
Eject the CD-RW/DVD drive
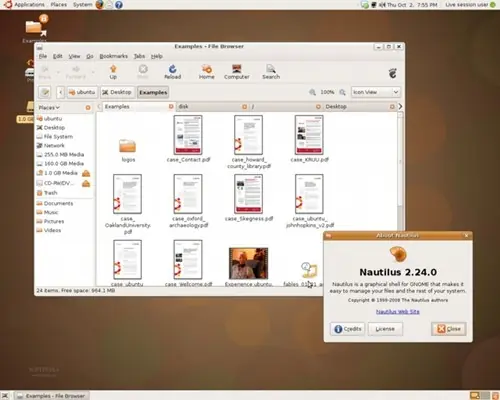click(x=86, y=183)
